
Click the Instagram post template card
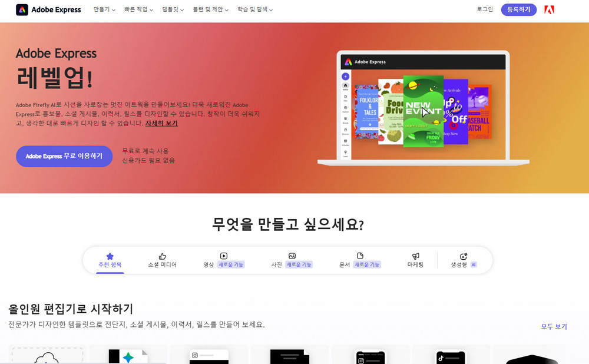(209, 355)
